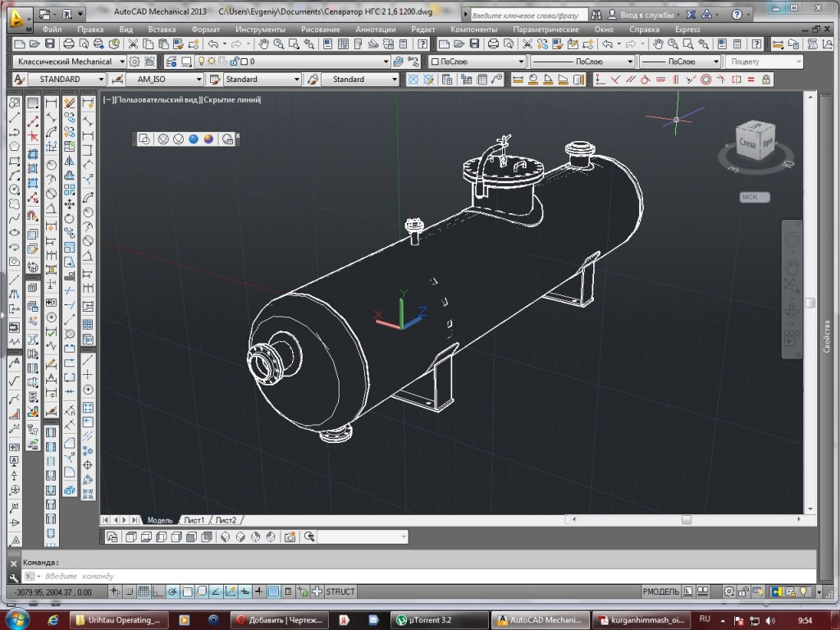Save the drawing with the leftmost floppy disk icon
The image size is (840, 630).
tap(49, 44)
